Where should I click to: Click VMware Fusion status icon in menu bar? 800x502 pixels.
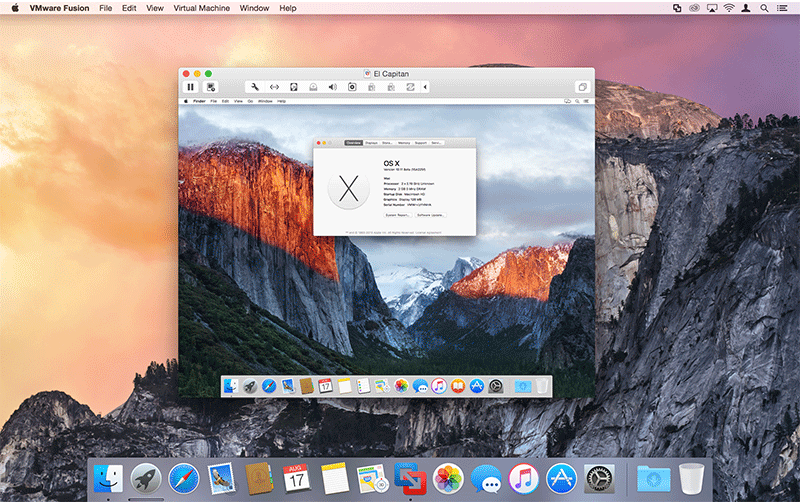pyautogui.click(x=677, y=8)
